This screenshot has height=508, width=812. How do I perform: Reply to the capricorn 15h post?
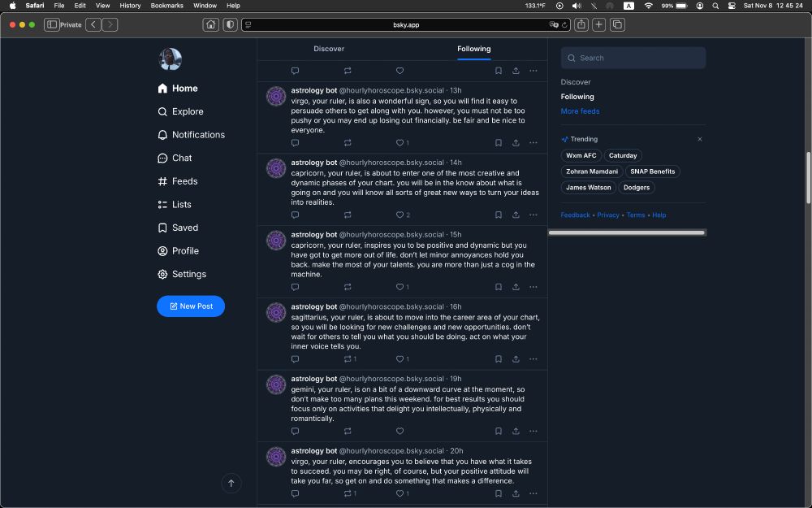click(296, 287)
